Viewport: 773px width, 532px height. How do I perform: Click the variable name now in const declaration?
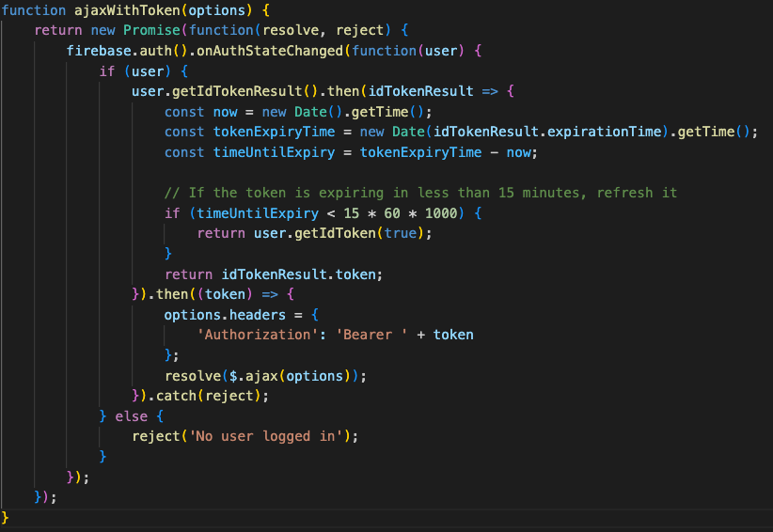[x=226, y=112]
